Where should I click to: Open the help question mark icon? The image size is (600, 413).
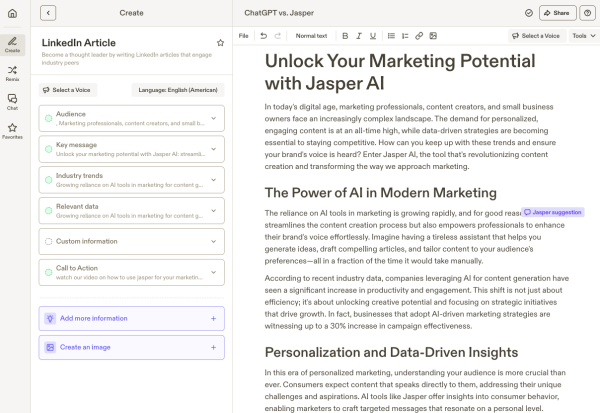click(587, 13)
